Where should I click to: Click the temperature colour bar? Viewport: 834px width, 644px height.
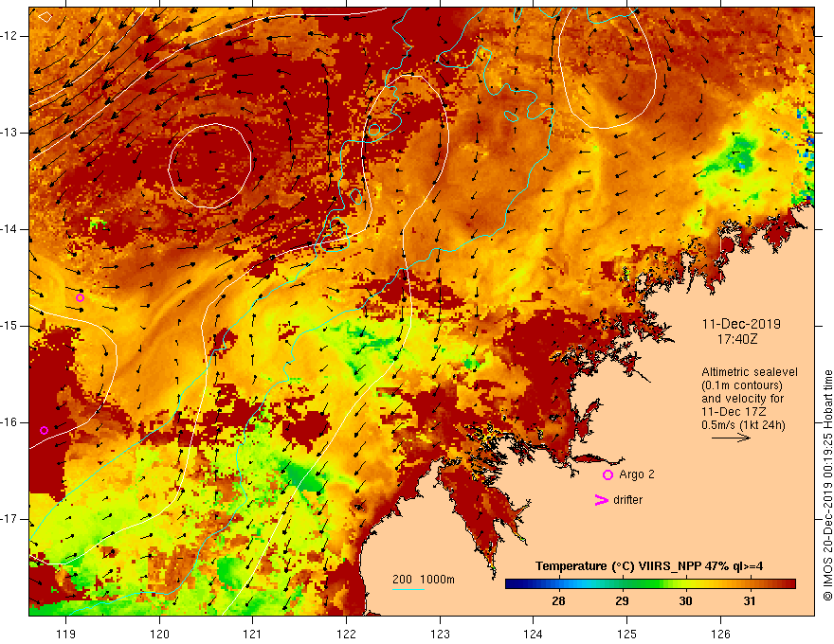tap(650, 584)
